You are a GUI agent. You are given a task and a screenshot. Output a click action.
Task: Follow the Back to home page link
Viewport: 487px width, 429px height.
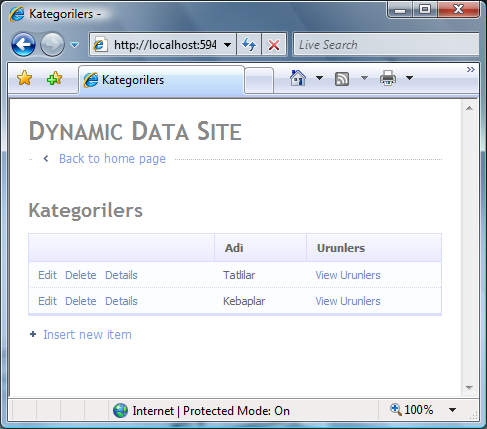[x=112, y=159]
